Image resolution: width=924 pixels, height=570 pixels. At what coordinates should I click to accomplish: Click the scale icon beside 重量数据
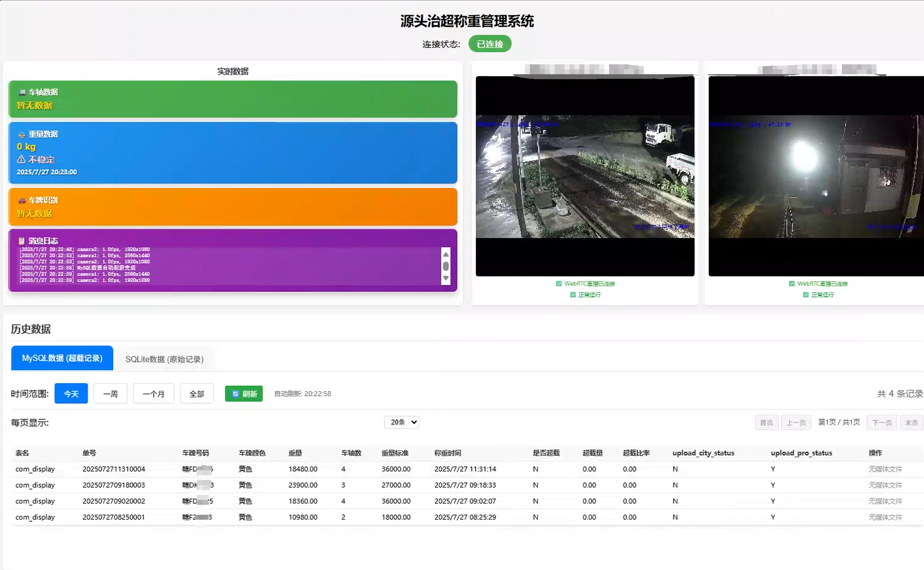coord(21,134)
